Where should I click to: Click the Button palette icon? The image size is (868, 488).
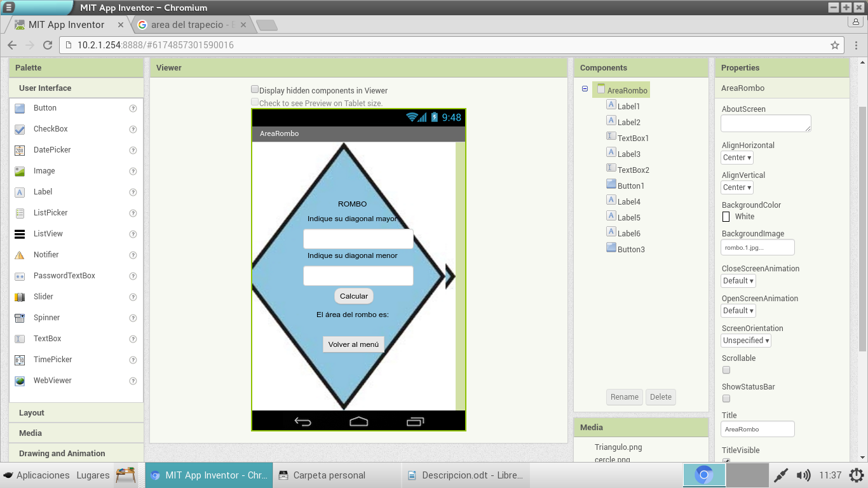point(20,108)
